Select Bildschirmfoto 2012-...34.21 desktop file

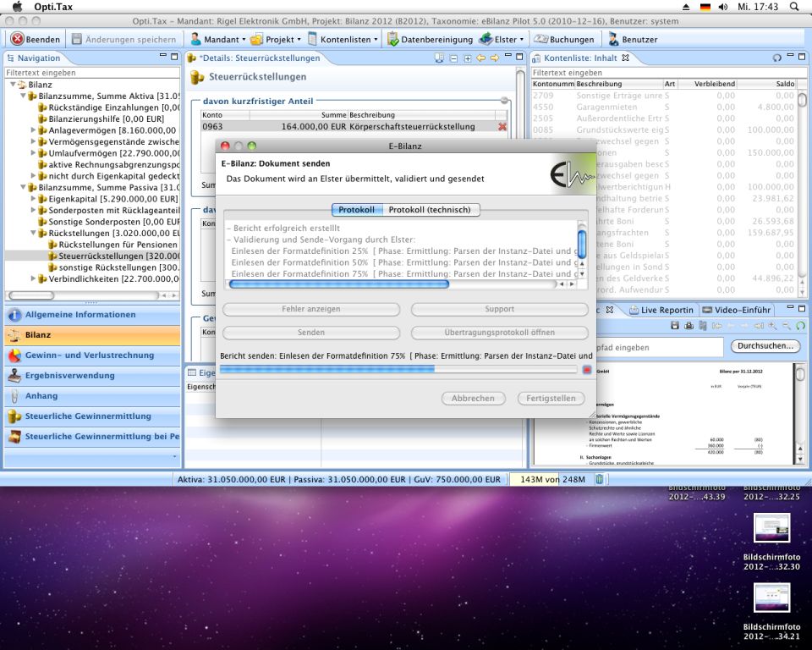click(x=771, y=612)
